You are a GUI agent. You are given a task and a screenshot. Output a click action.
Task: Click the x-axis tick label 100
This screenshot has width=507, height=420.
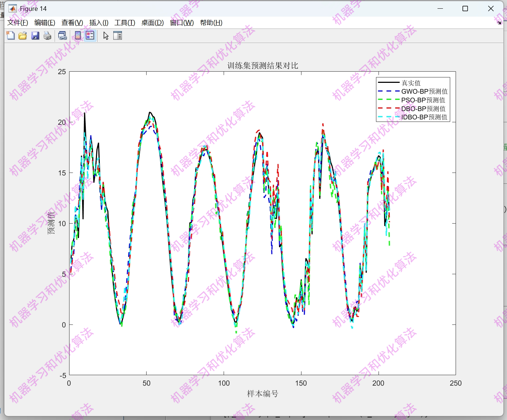(x=224, y=383)
